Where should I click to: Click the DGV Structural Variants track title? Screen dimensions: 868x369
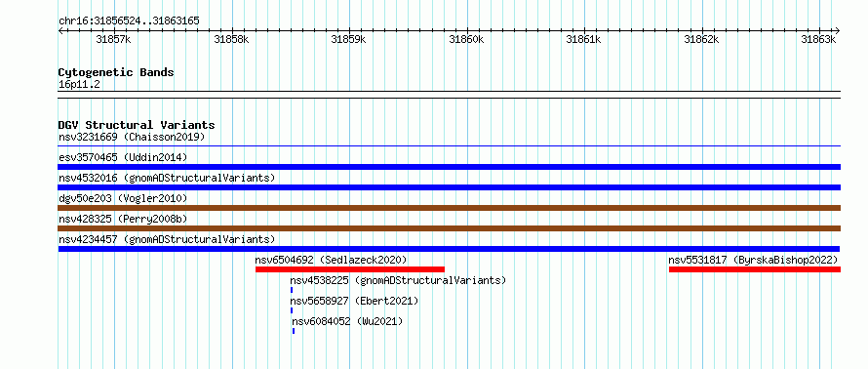137,125
